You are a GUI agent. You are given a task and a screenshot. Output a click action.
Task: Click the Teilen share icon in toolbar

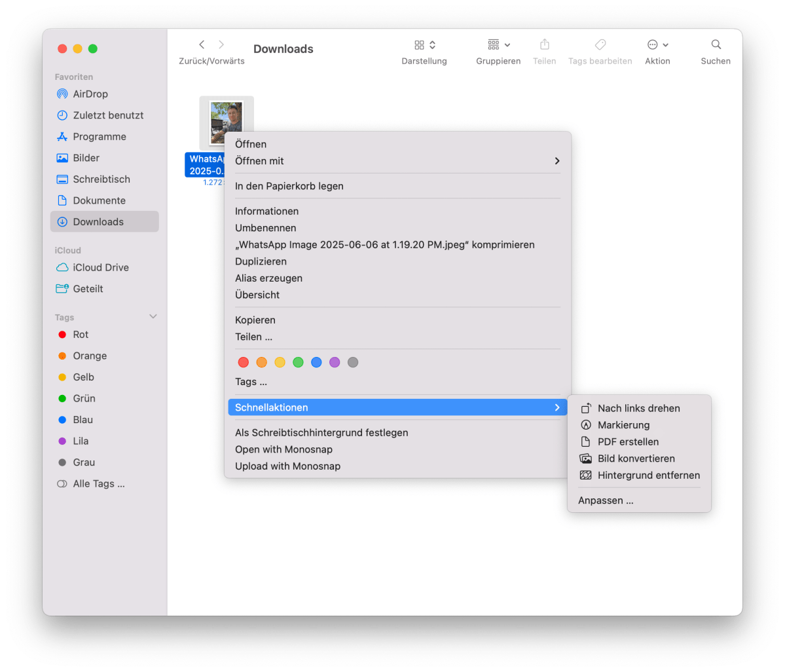[544, 45]
